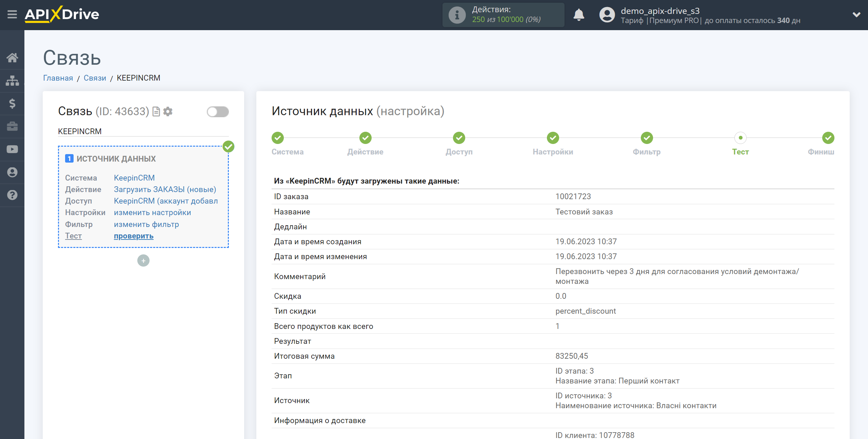Click username demo_apix-drive_s3
This screenshot has width=868, height=439.
tap(660, 11)
